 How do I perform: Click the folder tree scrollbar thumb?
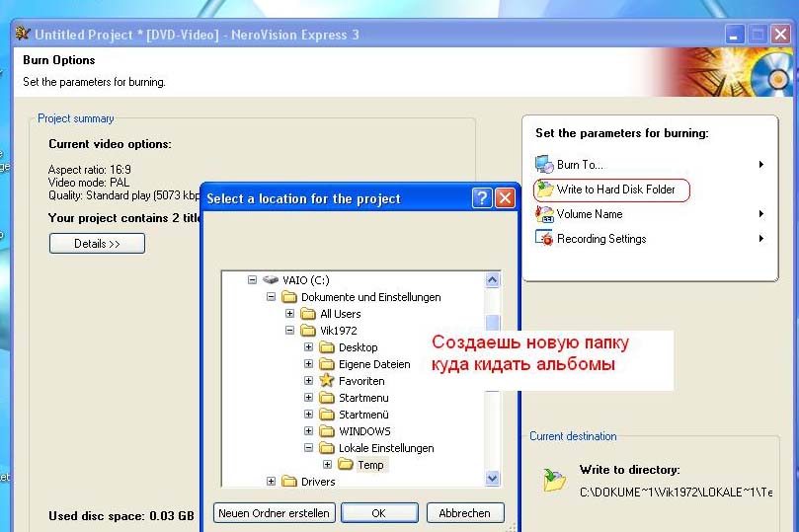click(x=492, y=323)
